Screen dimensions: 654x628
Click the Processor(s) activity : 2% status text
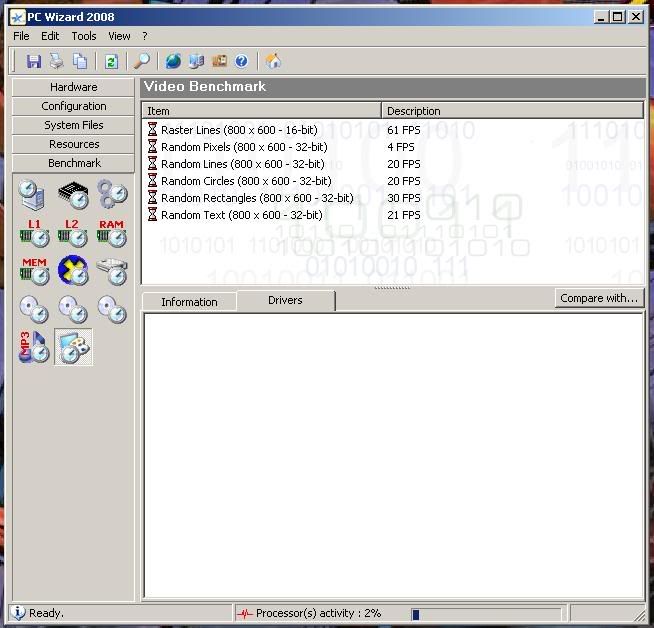tap(319, 613)
